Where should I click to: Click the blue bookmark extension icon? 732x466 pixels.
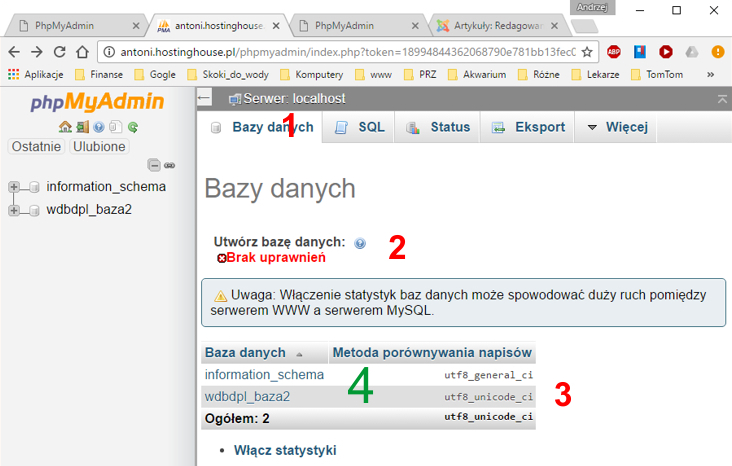[640, 51]
